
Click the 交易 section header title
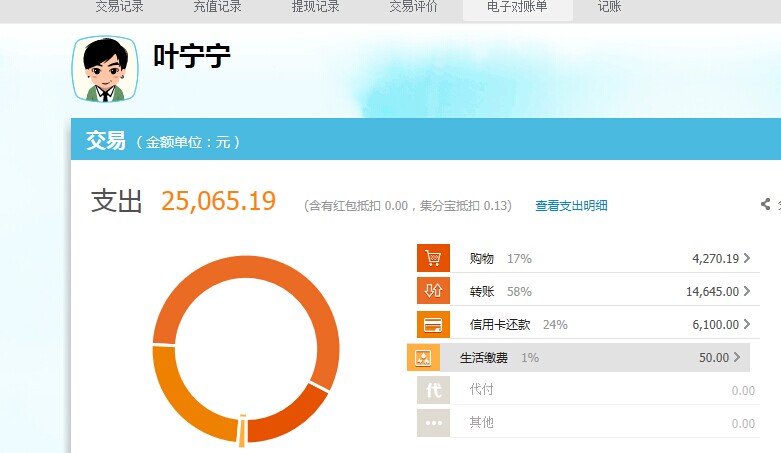click(106, 141)
